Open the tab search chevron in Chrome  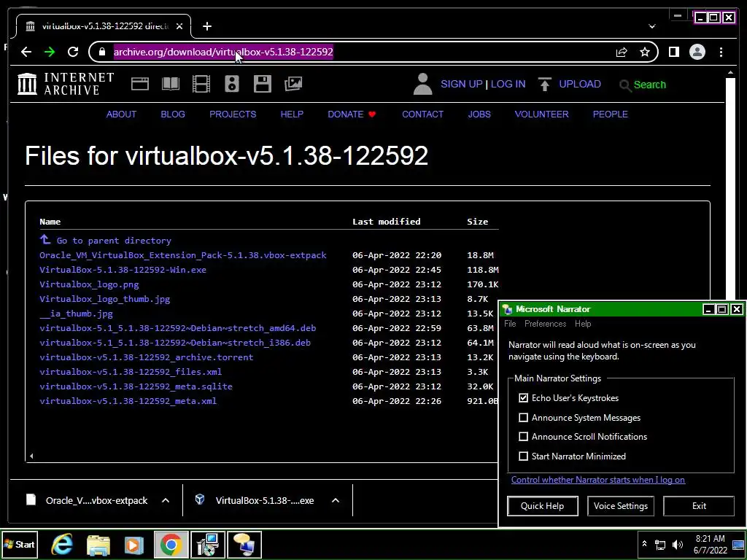(x=651, y=27)
